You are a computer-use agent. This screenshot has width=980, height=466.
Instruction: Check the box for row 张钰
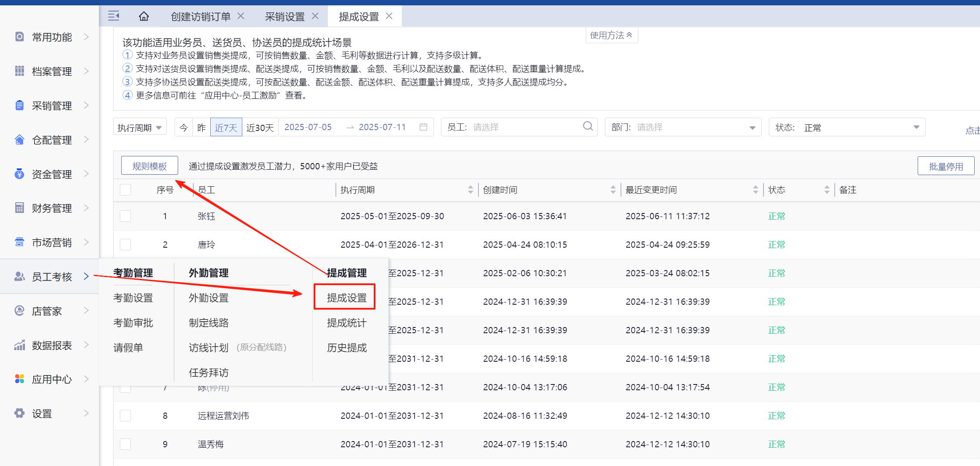coord(126,216)
